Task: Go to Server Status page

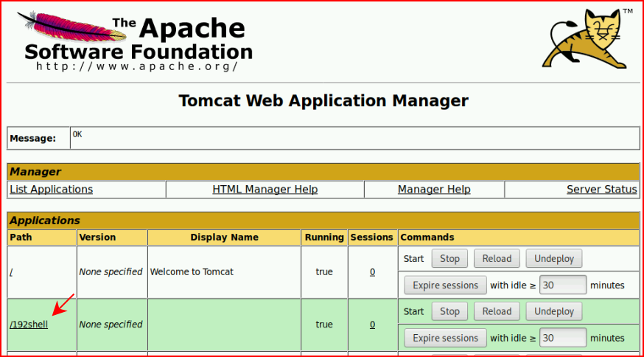Action: (x=602, y=189)
